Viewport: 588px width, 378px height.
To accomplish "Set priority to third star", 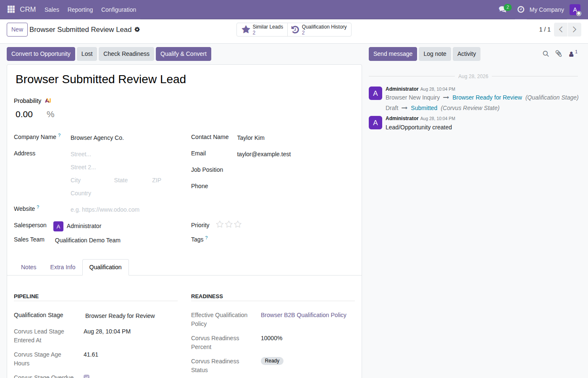I will (x=238, y=225).
